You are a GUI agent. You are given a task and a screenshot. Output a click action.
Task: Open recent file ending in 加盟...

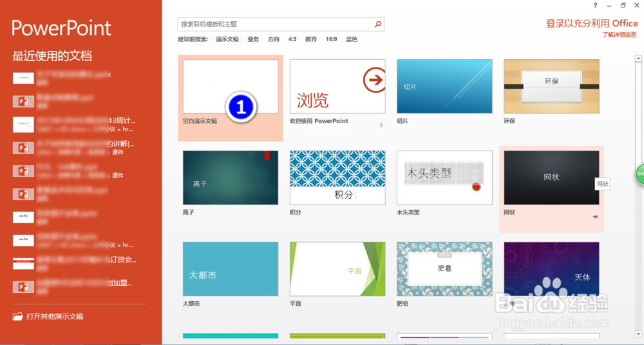74,286
